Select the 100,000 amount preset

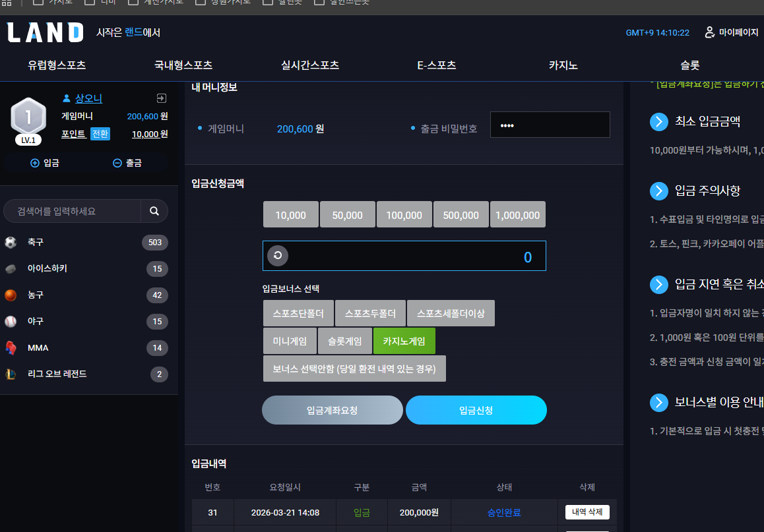pos(404,215)
